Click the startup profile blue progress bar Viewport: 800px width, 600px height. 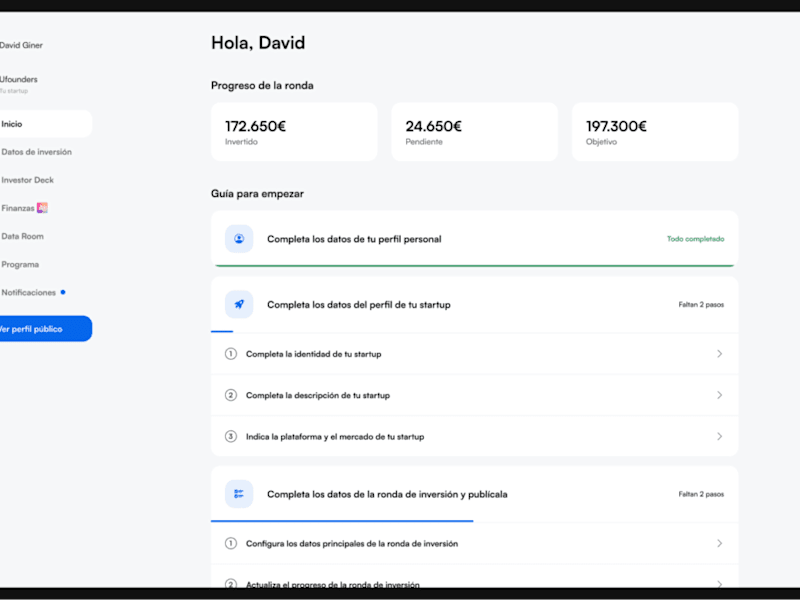click(x=222, y=332)
